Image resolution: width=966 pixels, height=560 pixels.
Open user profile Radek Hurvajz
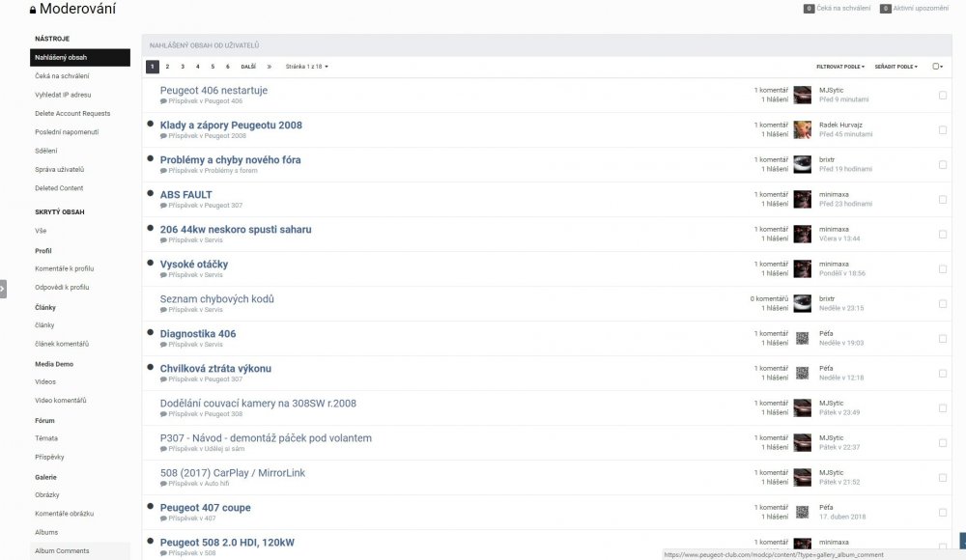tap(840, 125)
